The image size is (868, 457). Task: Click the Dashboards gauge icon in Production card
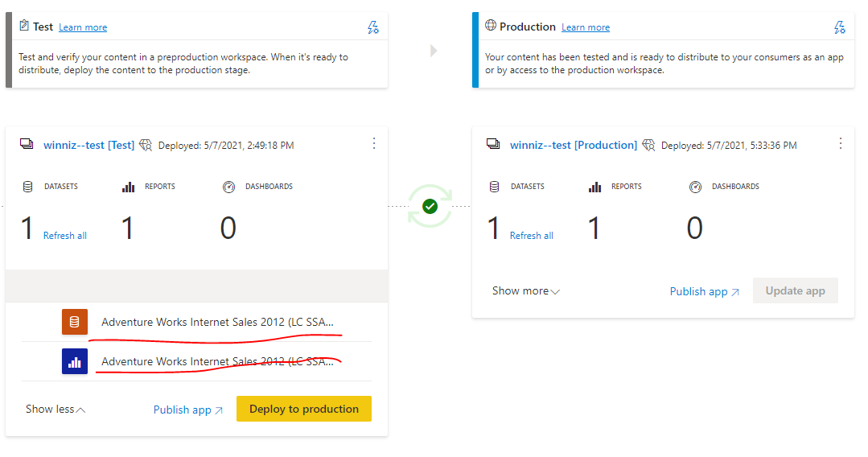[x=695, y=187]
